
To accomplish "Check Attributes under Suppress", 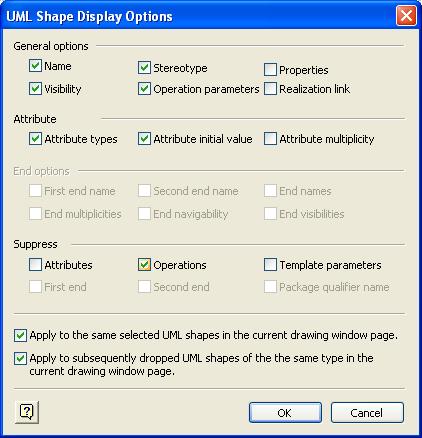I will coord(35,265).
